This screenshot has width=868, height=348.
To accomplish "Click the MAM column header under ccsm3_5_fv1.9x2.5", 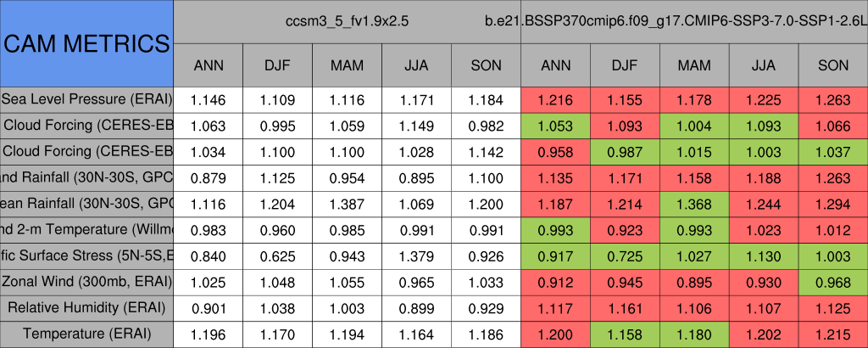I will (347, 65).
